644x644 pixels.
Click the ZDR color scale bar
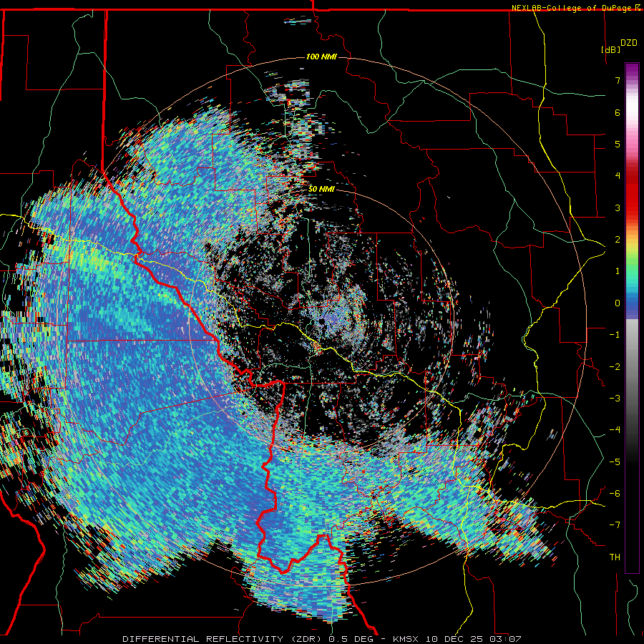pyautogui.click(x=632, y=318)
